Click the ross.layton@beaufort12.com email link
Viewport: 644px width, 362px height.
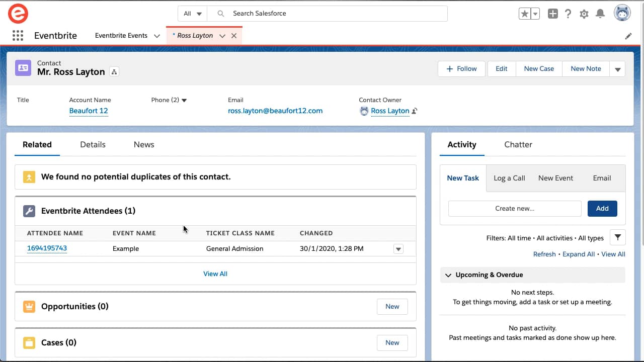[x=275, y=111]
